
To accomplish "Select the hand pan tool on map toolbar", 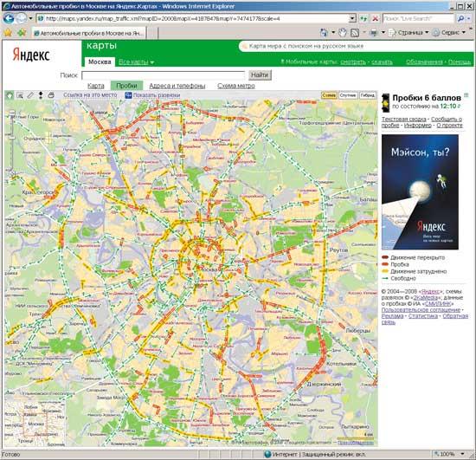I will [10, 95].
